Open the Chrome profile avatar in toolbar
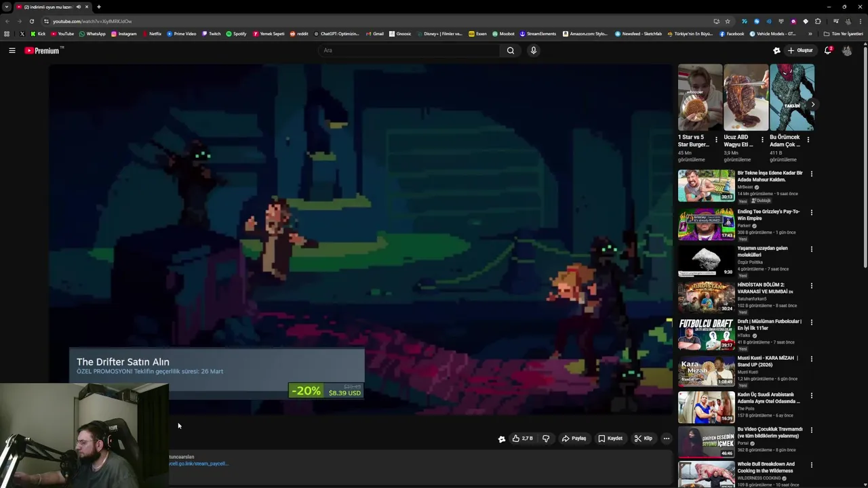Screen dimensions: 868x488 [848, 21]
